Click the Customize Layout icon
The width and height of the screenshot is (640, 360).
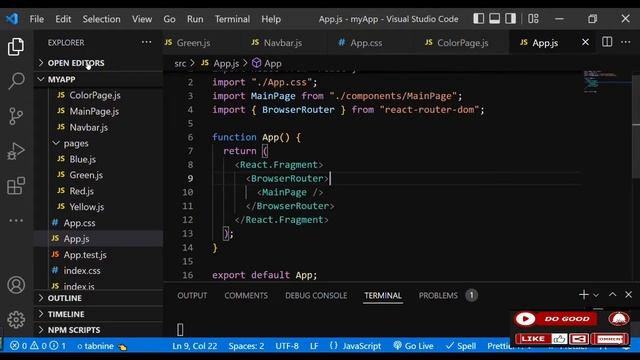tap(533, 18)
